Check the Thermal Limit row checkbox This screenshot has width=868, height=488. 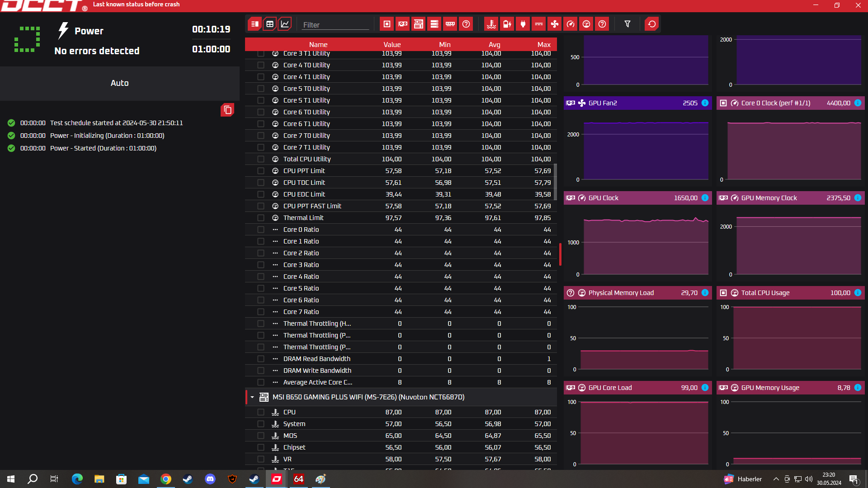click(261, 218)
